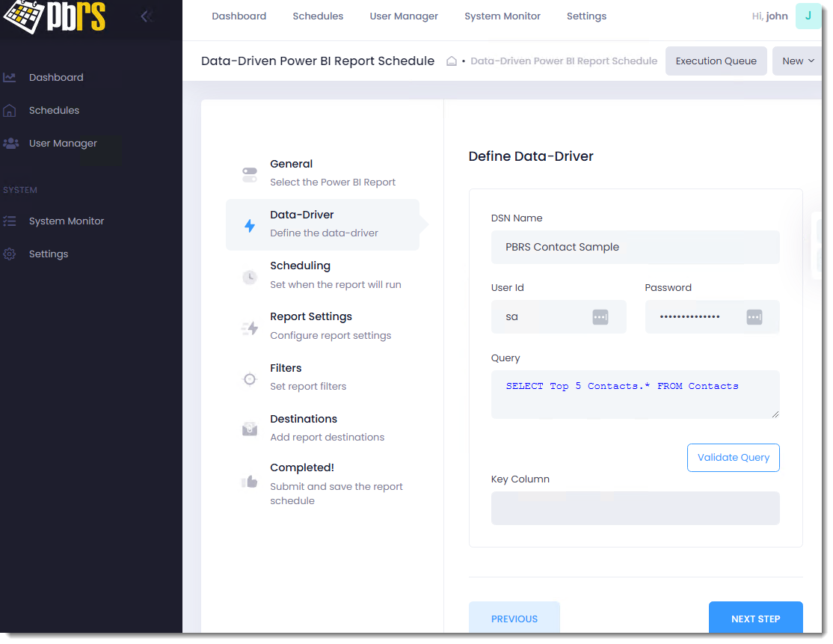Image resolution: width=833 pixels, height=644 pixels.
Task: Open Schedules in the top navigation
Action: 318,16
